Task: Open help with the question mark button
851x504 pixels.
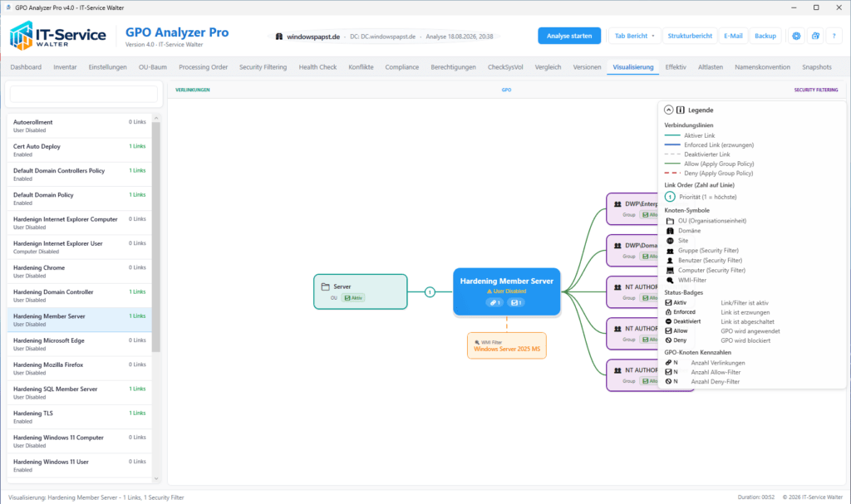Action: coord(834,36)
